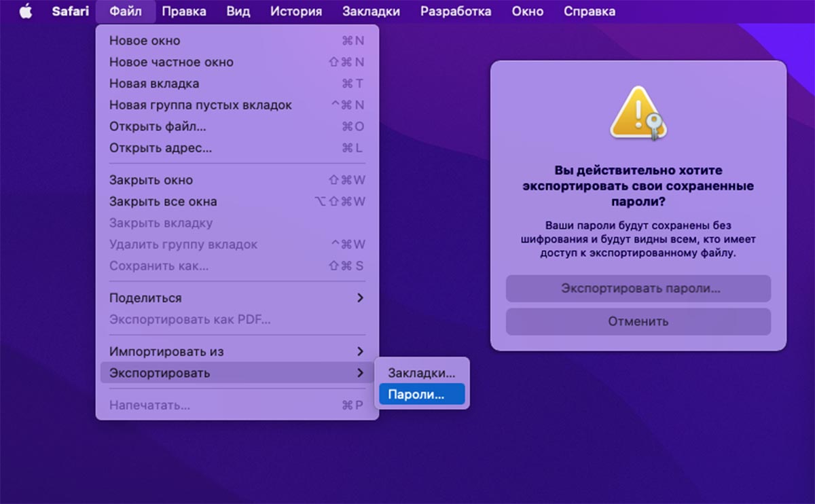Open the История menu

[296, 12]
